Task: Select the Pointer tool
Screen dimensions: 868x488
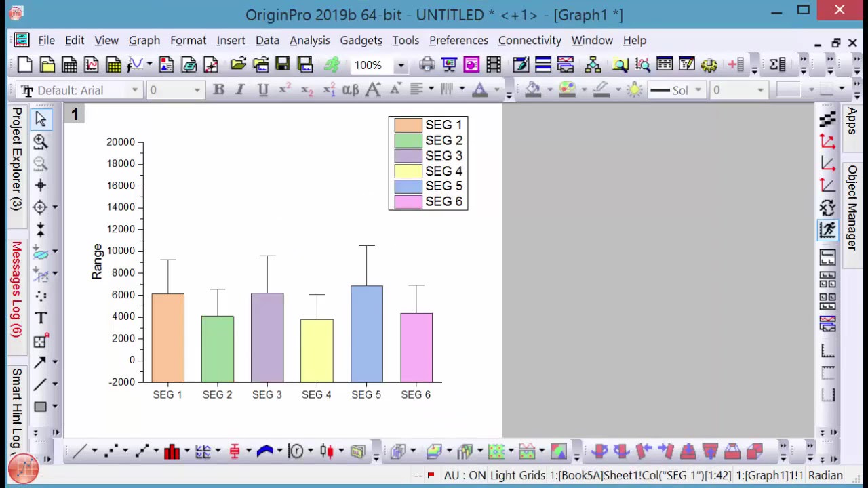Action: (x=41, y=119)
